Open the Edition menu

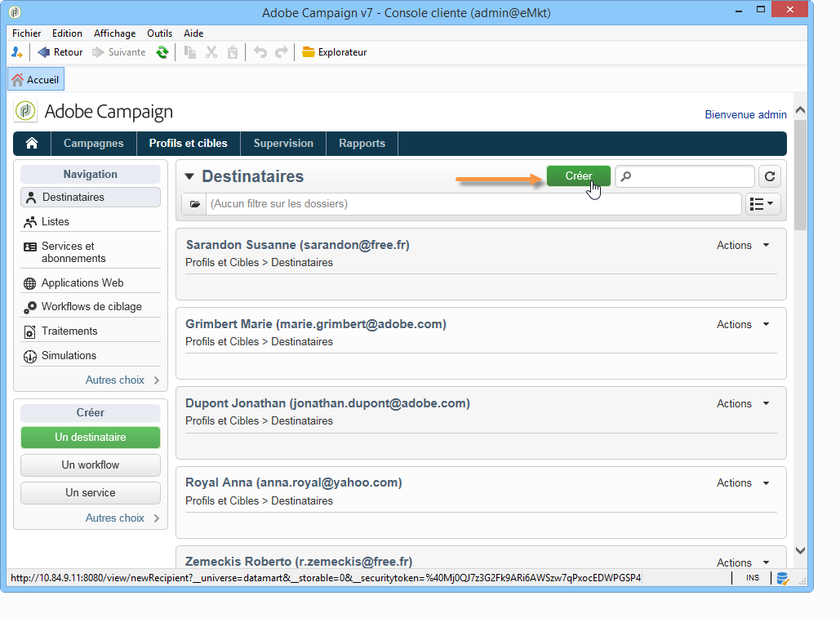[x=67, y=33]
